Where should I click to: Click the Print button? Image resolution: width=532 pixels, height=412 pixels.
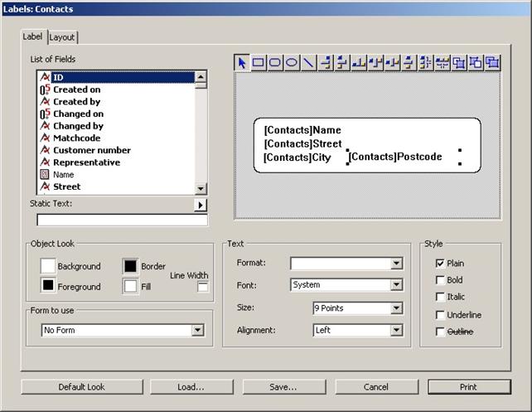[468, 387]
